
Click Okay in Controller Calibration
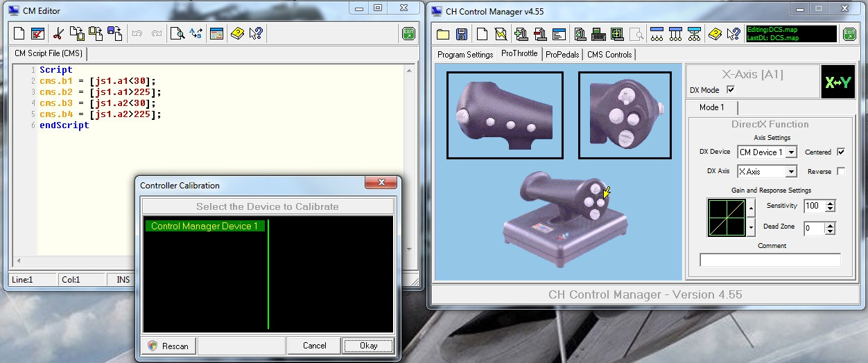368,346
